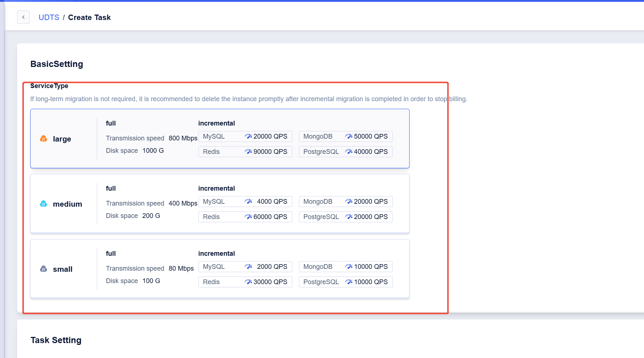This screenshot has width=644, height=358.
Task: Click the 1000 G disk space value
Action: click(x=153, y=151)
